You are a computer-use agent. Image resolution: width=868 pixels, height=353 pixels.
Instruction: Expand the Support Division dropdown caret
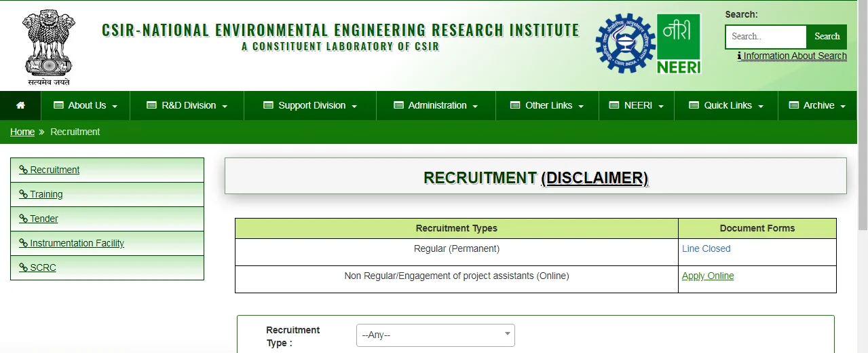[x=354, y=107]
